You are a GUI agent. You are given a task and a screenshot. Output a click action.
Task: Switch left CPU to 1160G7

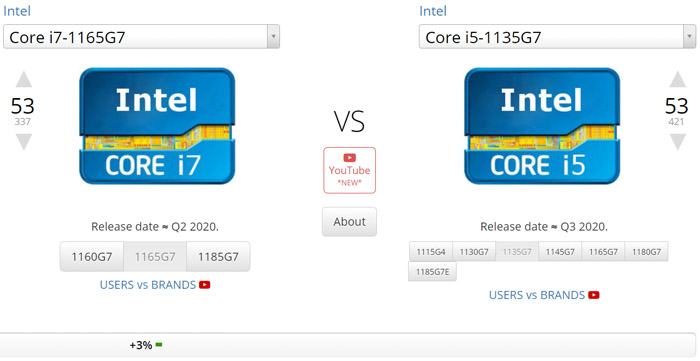tap(92, 257)
